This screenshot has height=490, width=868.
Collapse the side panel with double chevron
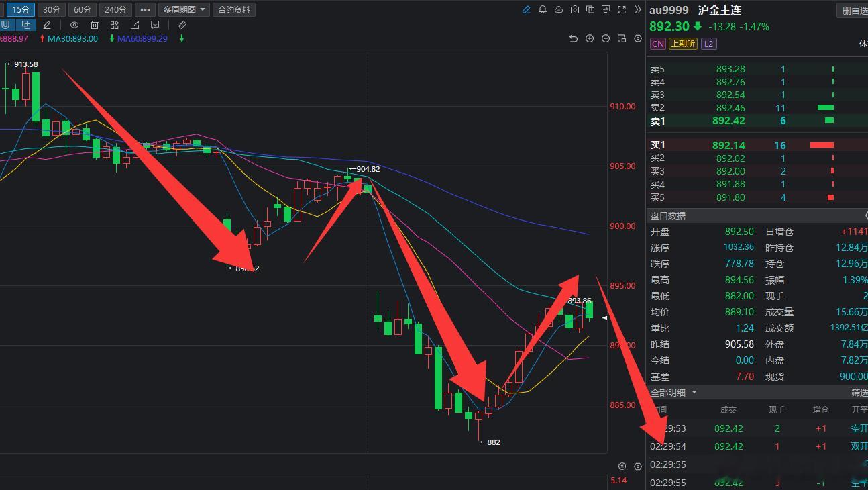tap(637, 9)
